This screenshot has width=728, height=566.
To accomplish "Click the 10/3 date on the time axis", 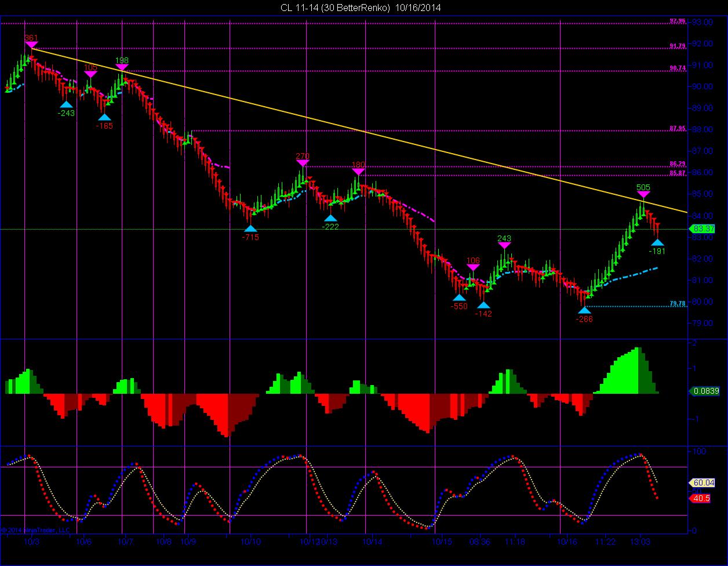I will pyautogui.click(x=32, y=541).
